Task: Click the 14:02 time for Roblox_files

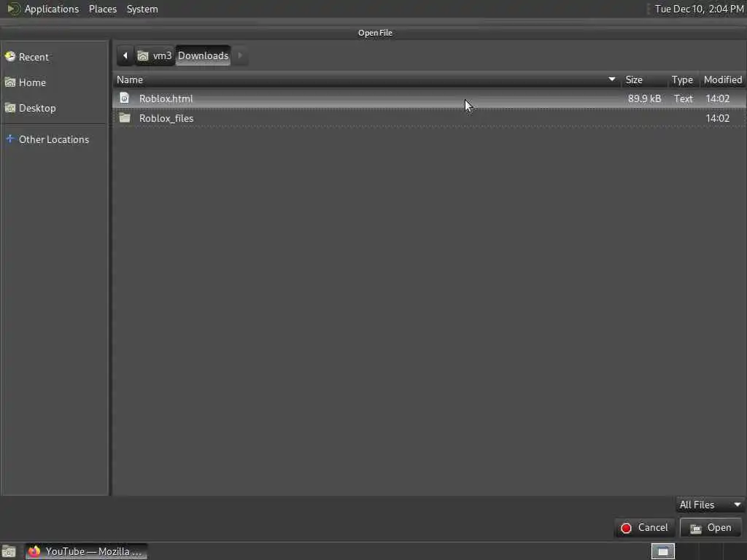Action: [718, 118]
